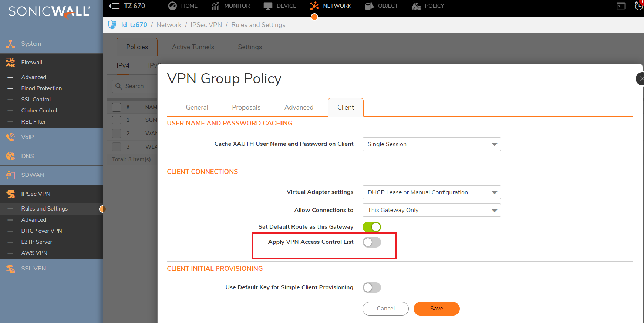The image size is (644, 323).
Task: Click the OBJECT cube icon
Action: pos(369,6)
